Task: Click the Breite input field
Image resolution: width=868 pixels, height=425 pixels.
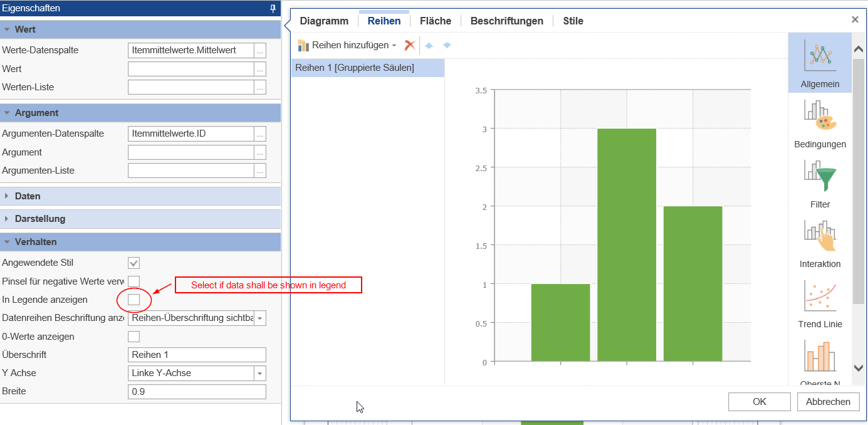Action: [x=197, y=391]
